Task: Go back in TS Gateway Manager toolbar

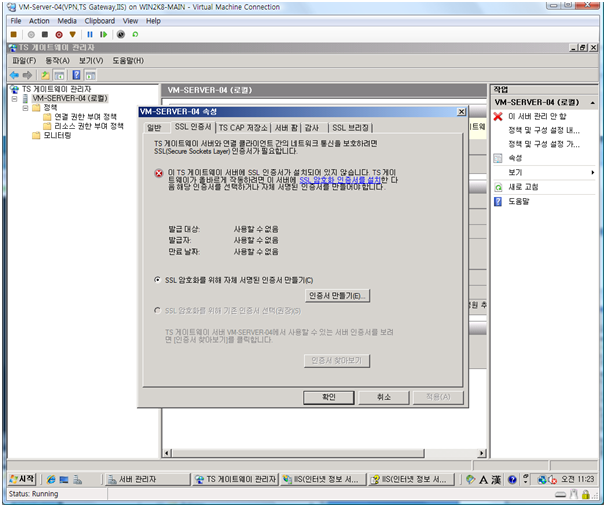Action: [14, 75]
